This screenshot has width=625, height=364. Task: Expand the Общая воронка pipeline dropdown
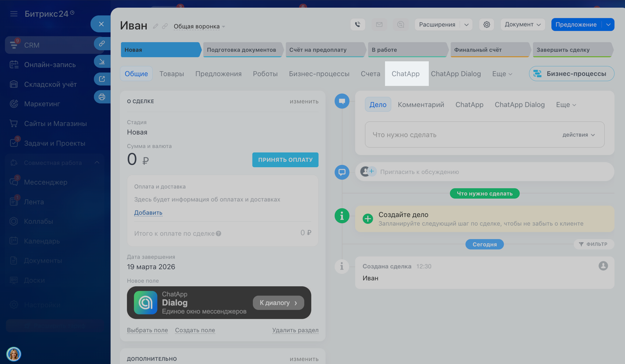[199, 27]
